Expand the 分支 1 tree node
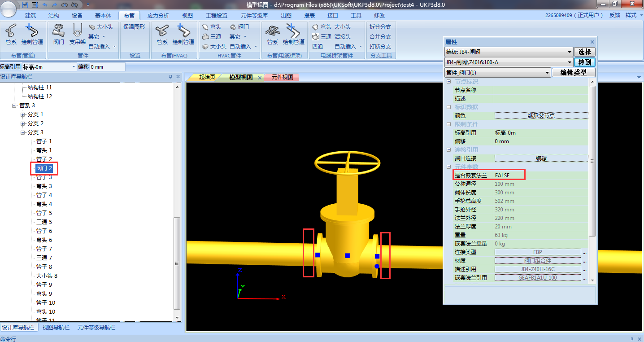Image resolution: width=644 pixels, height=342 pixels. point(23,114)
